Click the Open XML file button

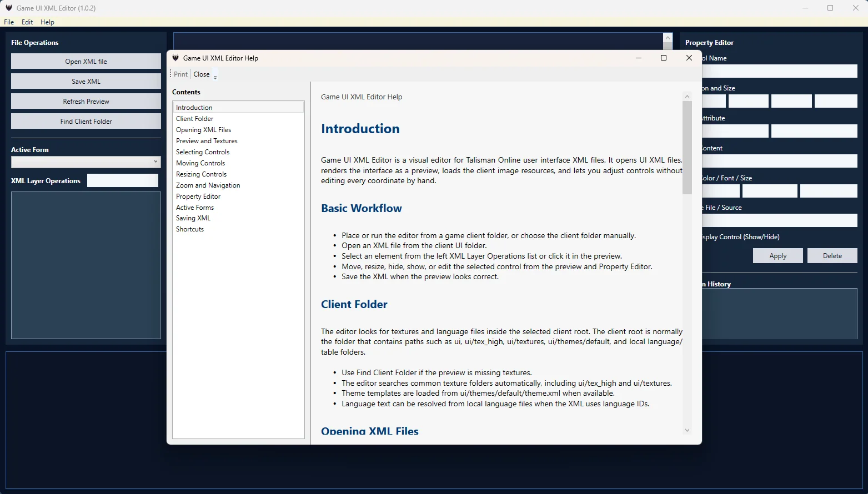(86, 61)
